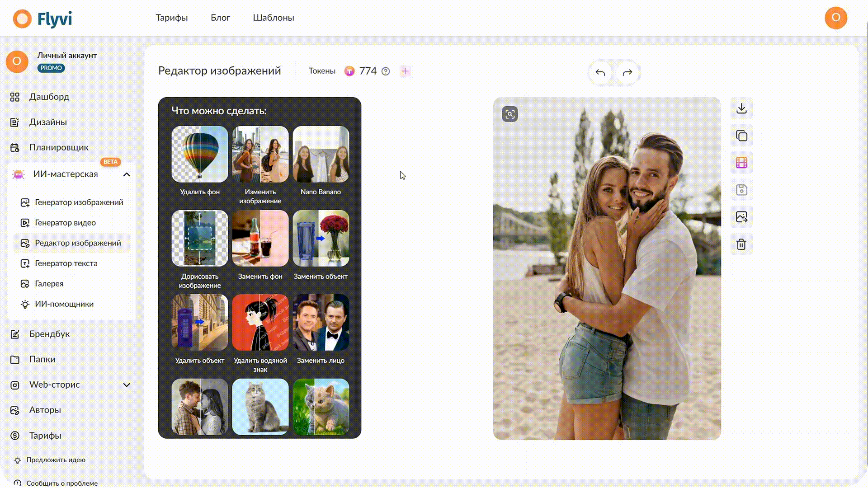Select Редактор изображений in sidebar
The width and height of the screenshot is (868, 488).
(x=71, y=243)
